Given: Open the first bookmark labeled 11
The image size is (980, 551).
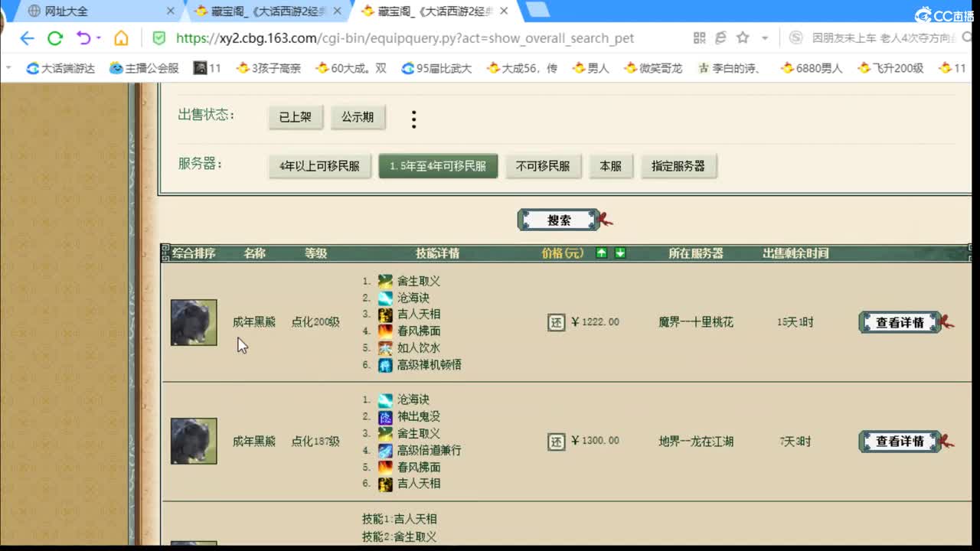Looking at the screenshot, I should coord(207,68).
